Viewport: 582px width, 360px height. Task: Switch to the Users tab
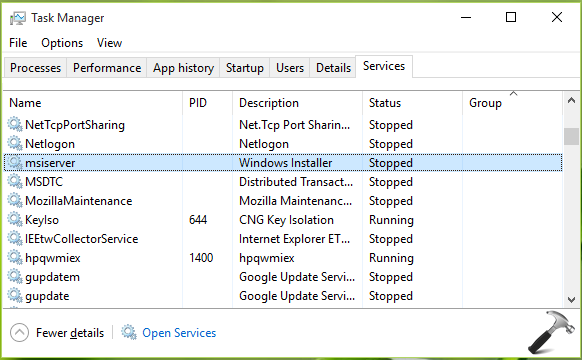290,68
